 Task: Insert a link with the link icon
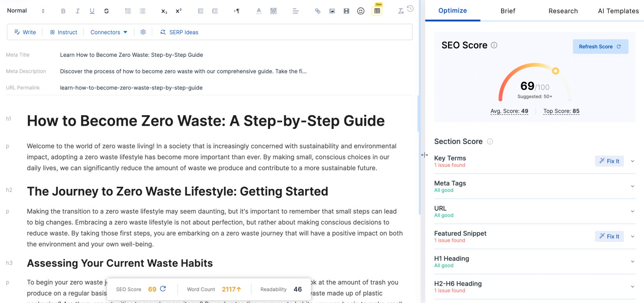[318, 11]
